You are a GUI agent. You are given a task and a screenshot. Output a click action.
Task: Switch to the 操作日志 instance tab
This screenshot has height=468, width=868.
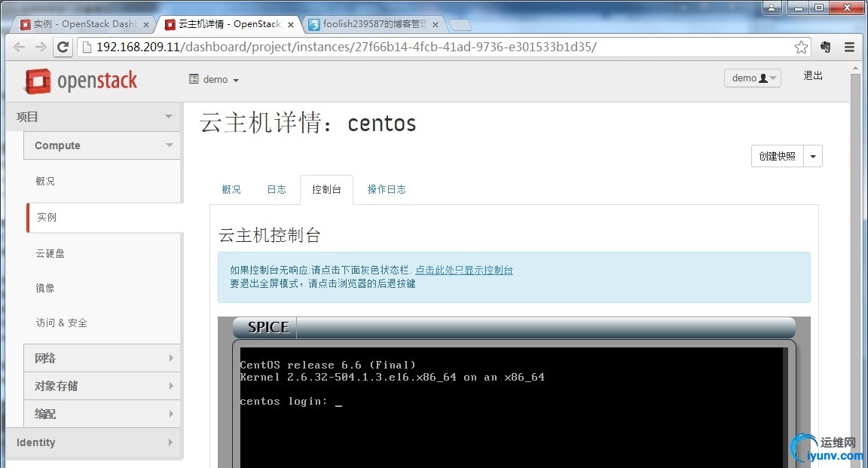click(387, 189)
